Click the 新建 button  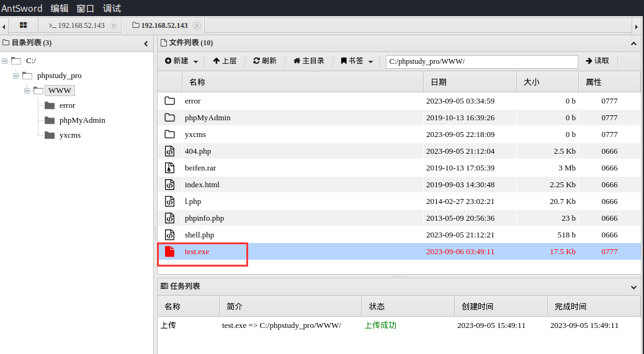pyautogui.click(x=177, y=61)
